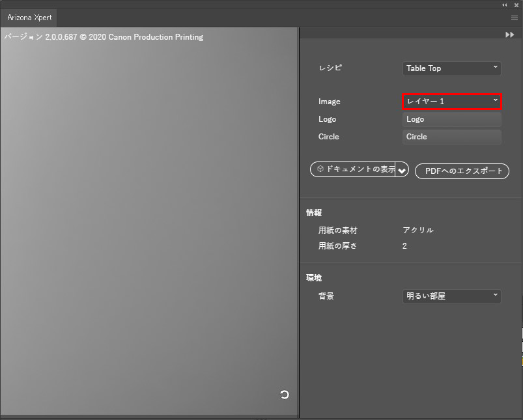The width and height of the screenshot is (523, 420).
Task: Collapse the panel with the double-left arrows
Action: click(x=505, y=5)
